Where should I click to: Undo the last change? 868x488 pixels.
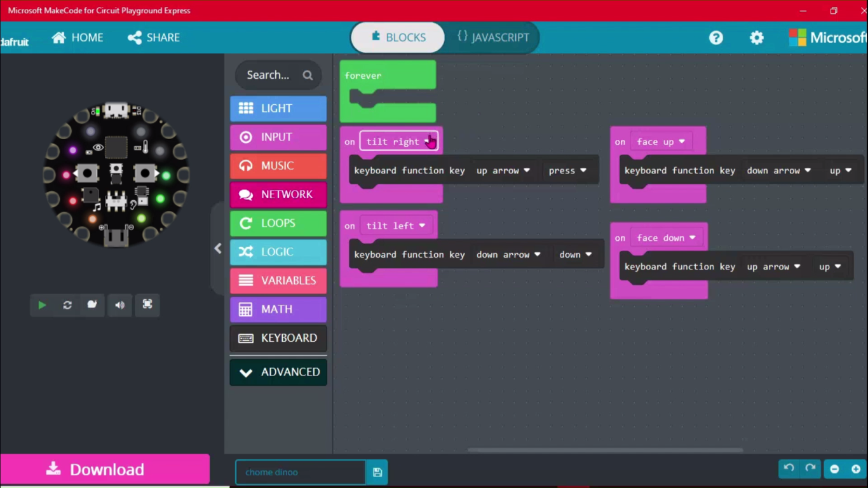coord(789,468)
